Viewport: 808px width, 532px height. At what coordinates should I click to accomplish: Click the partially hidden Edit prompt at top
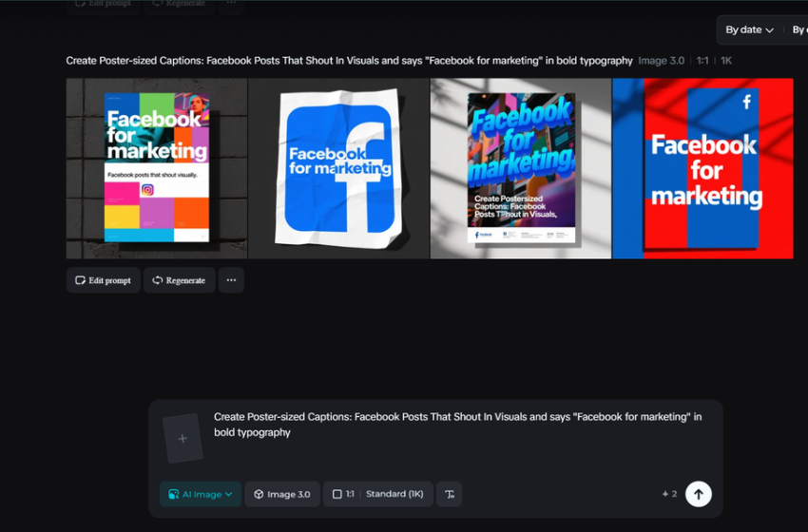pyautogui.click(x=103, y=5)
